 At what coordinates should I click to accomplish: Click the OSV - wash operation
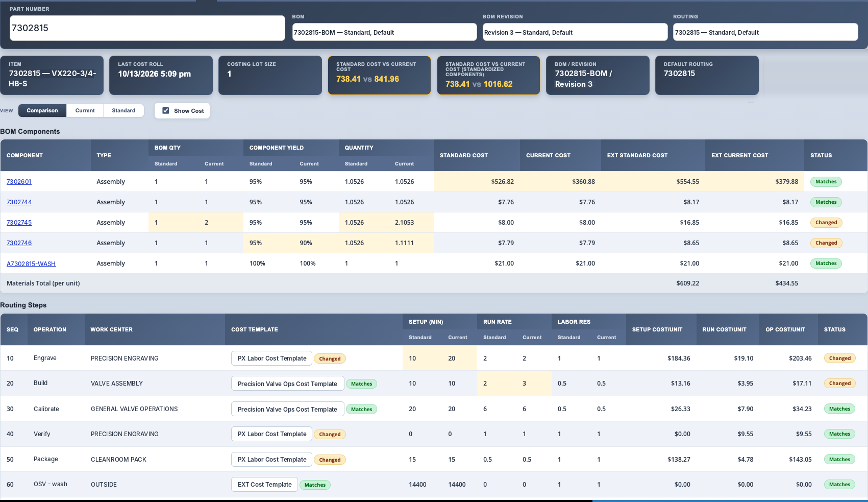[x=50, y=484]
